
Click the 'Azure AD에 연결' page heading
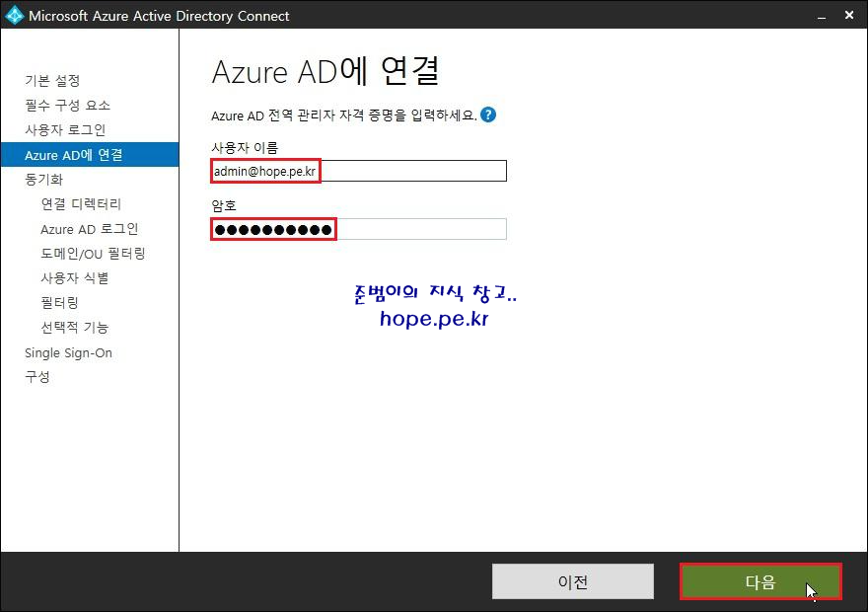point(325,71)
